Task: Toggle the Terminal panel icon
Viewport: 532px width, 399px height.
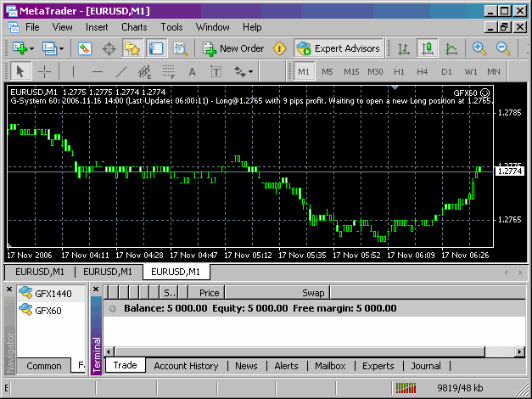Action: click(156, 48)
